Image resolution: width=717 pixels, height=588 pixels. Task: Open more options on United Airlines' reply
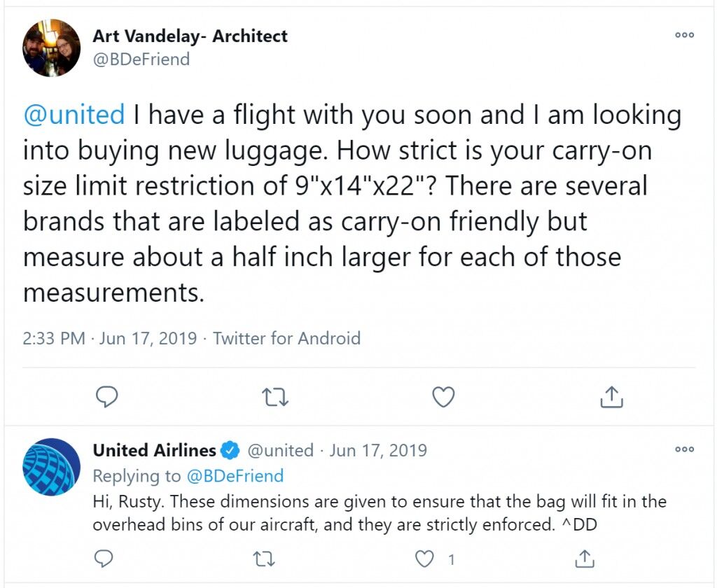coord(685,449)
